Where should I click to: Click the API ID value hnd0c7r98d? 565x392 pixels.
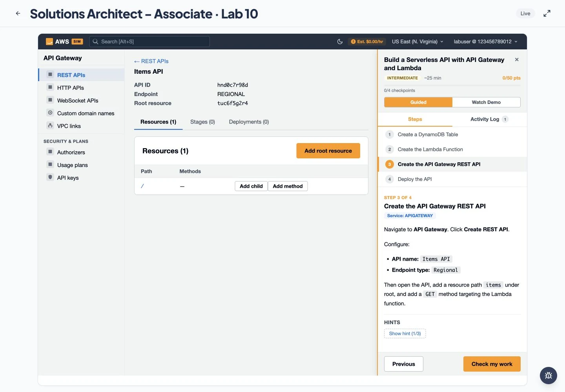pyautogui.click(x=233, y=85)
